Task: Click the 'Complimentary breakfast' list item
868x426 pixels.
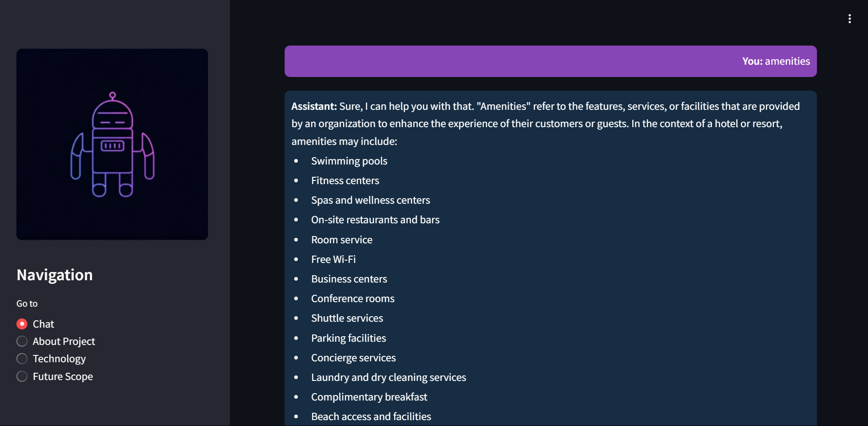Action: 369,397
